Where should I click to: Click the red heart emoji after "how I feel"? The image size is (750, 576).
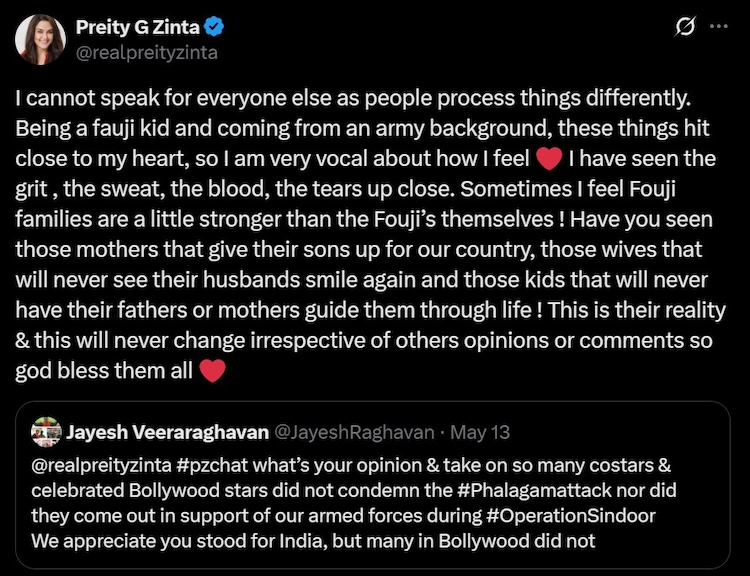(x=549, y=159)
